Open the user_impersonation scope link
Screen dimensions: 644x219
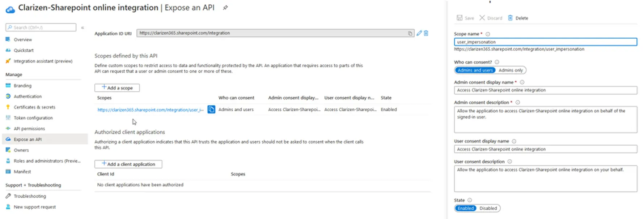coord(151,110)
